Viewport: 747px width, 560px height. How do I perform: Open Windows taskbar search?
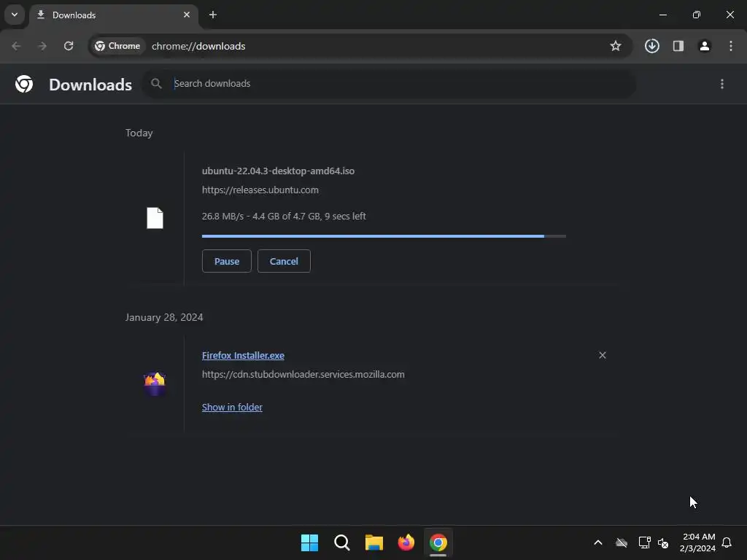click(342, 542)
